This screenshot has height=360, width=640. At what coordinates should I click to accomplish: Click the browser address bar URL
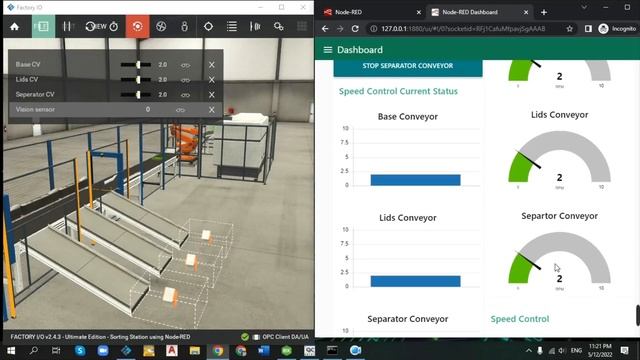pyautogui.click(x=463, y=29)
